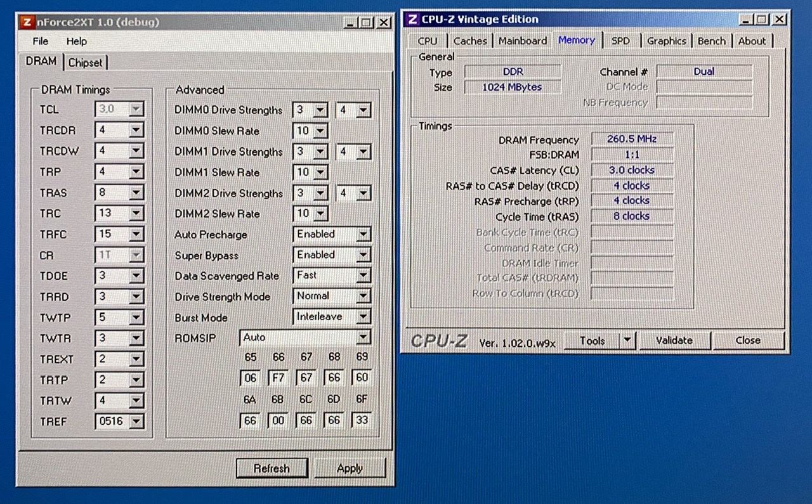Change the Super Bypass setting dropdown
The height and width of the screenshot is (504, 812).
pyautogui.click(x=332, y=255)
